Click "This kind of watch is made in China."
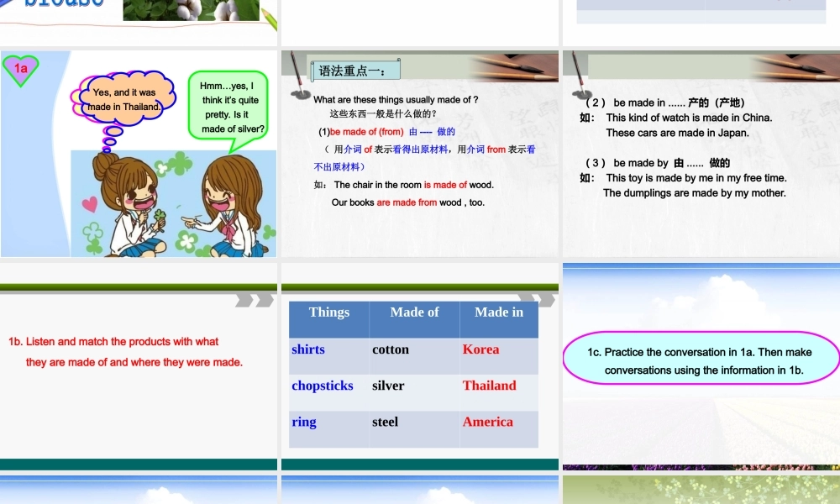 pos(689,118)
